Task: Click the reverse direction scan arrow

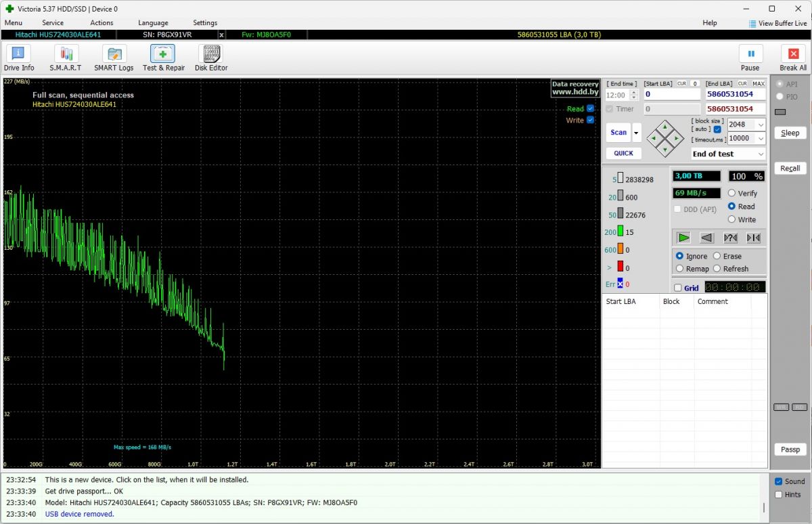Action: [706, 238]
